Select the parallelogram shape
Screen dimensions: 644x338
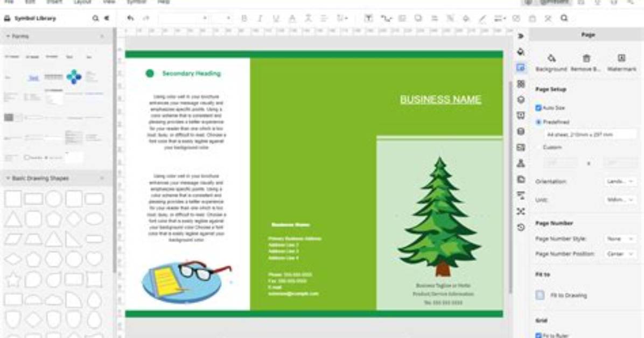point(13,240)
